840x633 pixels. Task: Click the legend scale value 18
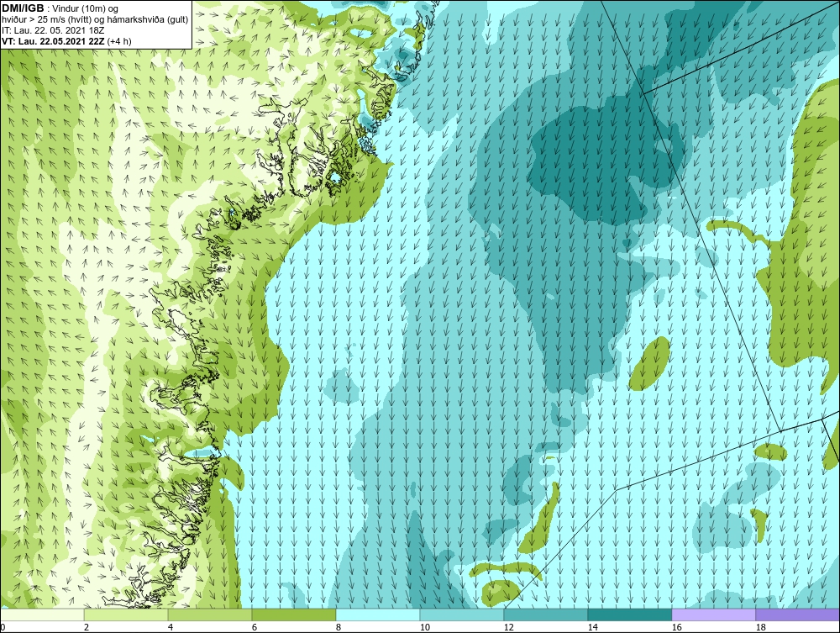[x=760, y=627]
